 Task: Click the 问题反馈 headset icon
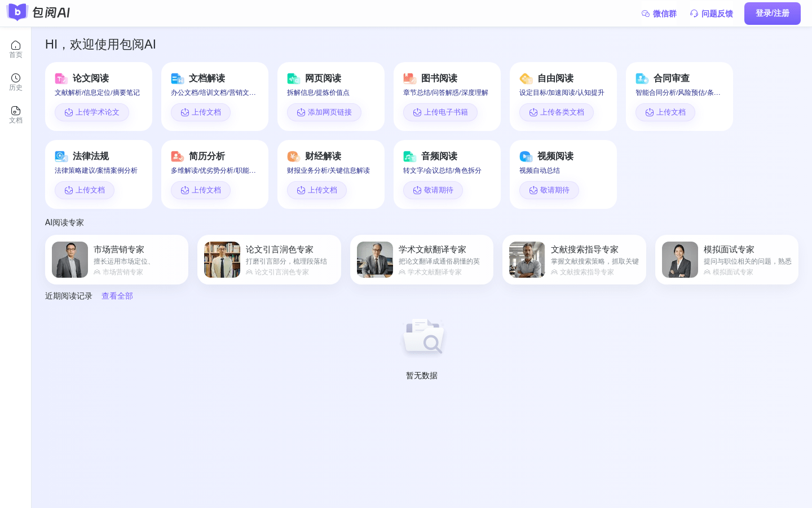coord(694,14)
